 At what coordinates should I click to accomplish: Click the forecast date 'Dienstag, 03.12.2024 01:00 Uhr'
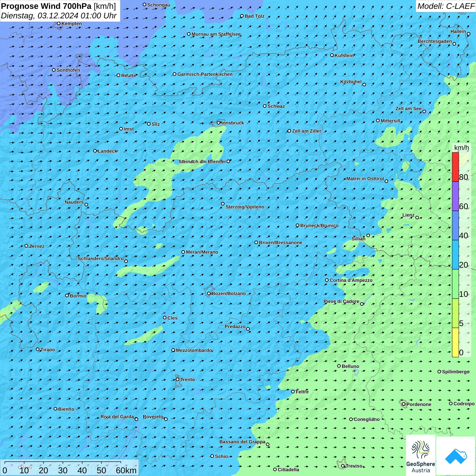[59, 16]
